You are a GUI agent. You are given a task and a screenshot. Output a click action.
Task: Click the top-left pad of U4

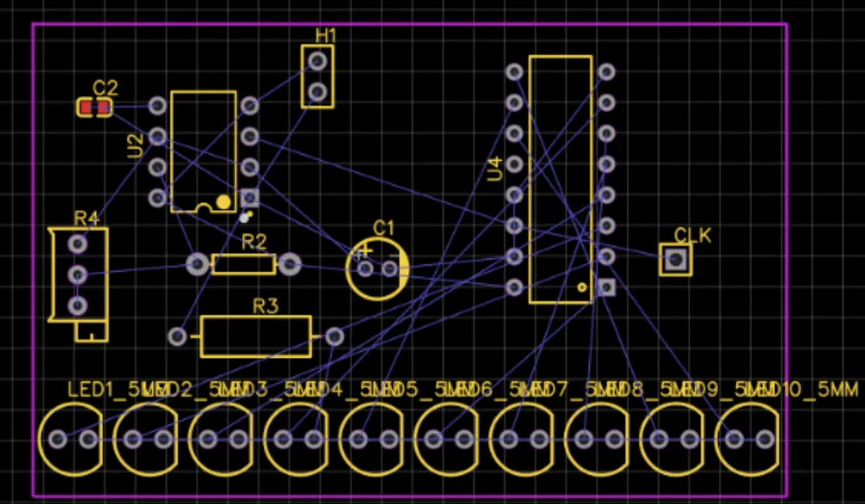[515, 72]
